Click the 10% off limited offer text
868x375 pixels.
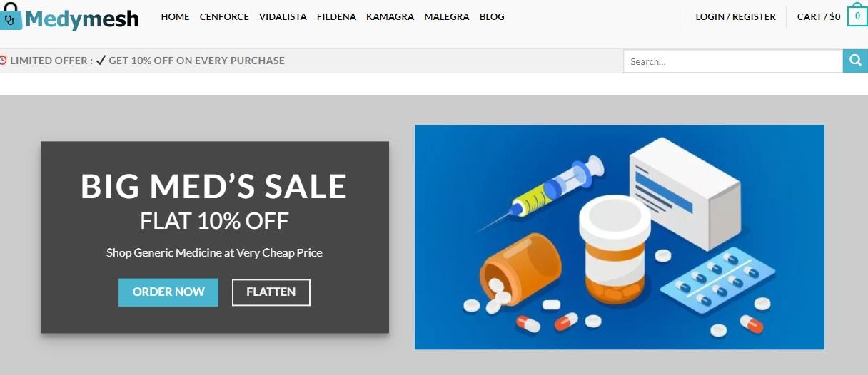pos(196,61)
